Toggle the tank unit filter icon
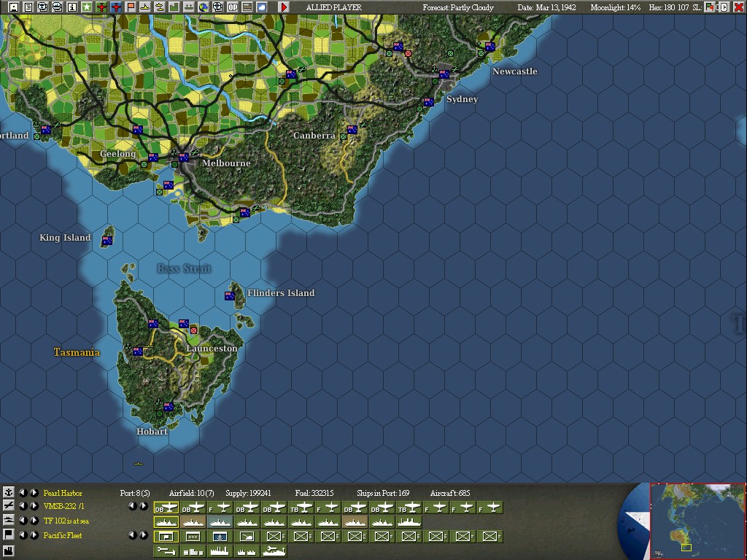Viewport: 747px width, 560px height. pyautogui.click(x=247, y=536)
